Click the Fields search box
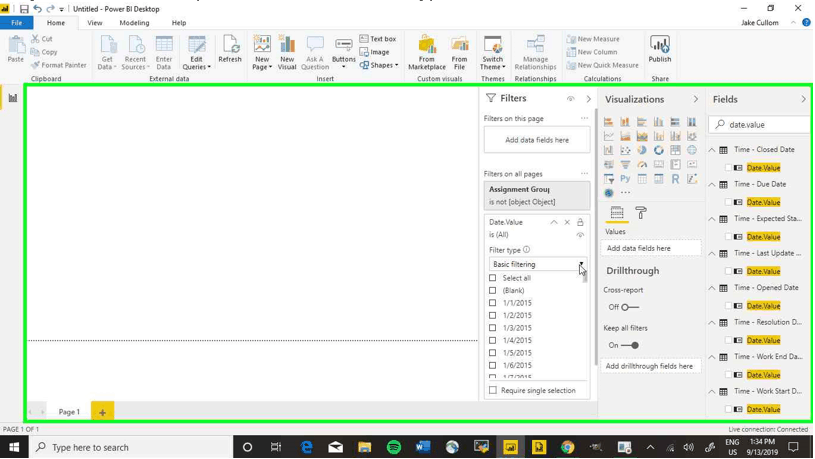This screenshot has height=459, width=815. [x=759, y=125]
